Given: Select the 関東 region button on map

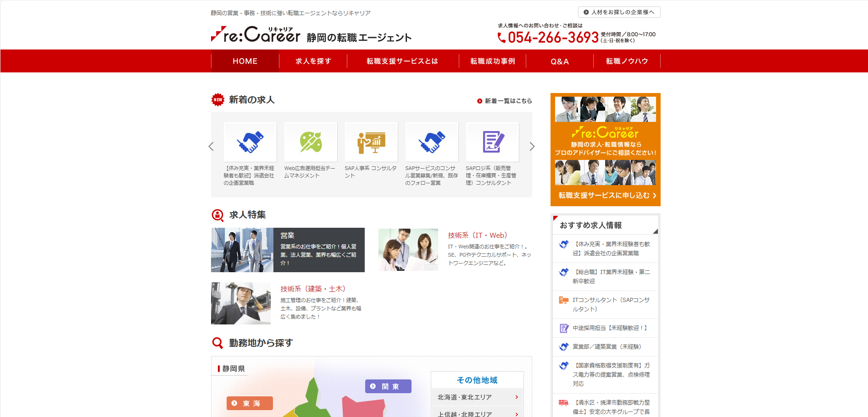Looking at the screenshot, I should coord(388,386).
